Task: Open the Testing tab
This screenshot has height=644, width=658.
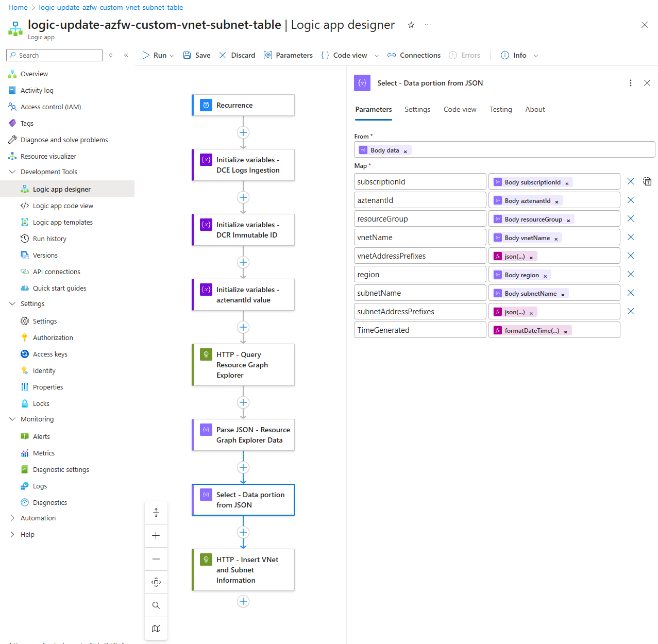Action: pos(500,109)
